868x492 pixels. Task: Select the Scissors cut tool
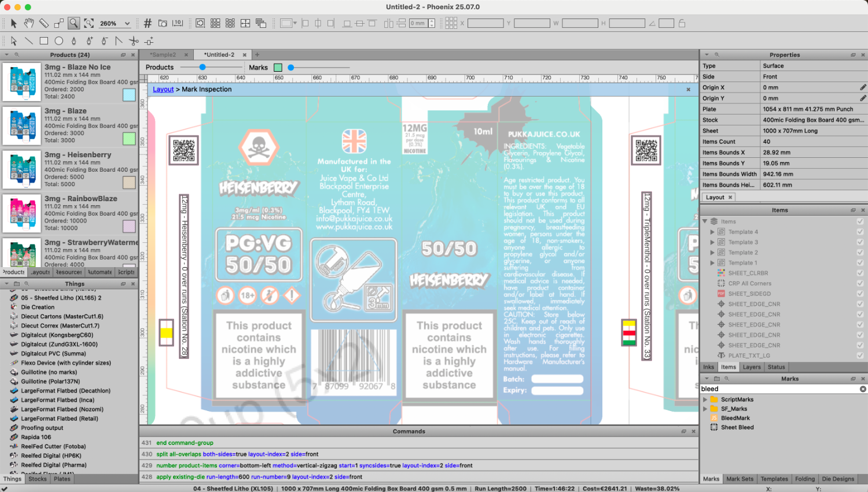coord(134,41)
